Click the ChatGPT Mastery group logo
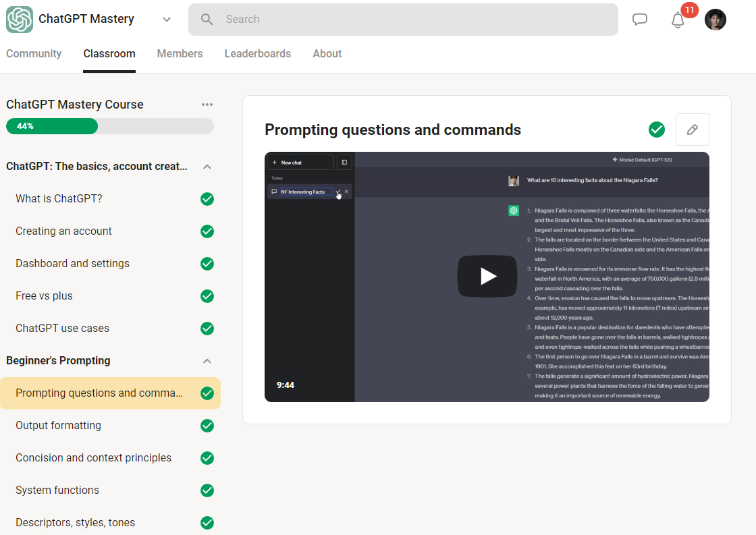 point(20,20)
